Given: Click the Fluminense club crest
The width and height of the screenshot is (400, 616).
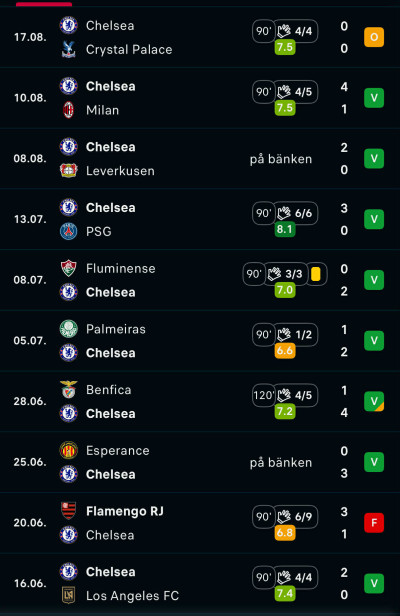Looking at the screenshot, I should [68, 268].
